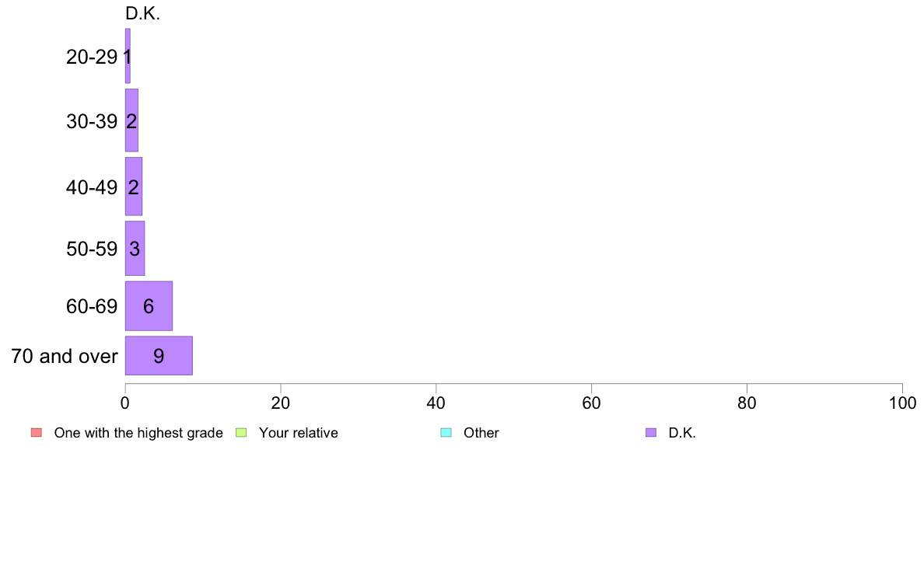The width and height of the screenshot is (924, 572).
Task: Click the 20-29 age group label
Action: pyautogui.click(x=92, y=57)
